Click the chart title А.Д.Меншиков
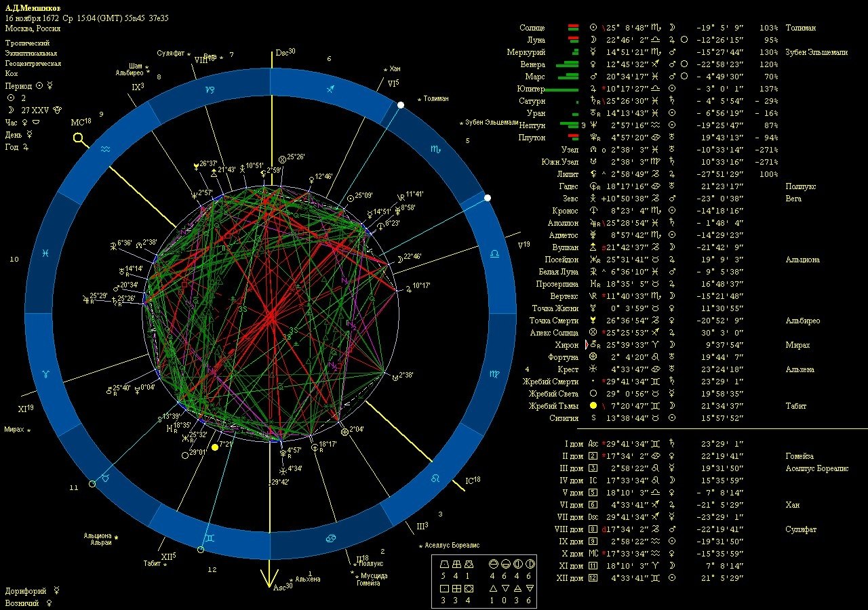This screenshot has height=610, width=868. click(x=33, y=7)
